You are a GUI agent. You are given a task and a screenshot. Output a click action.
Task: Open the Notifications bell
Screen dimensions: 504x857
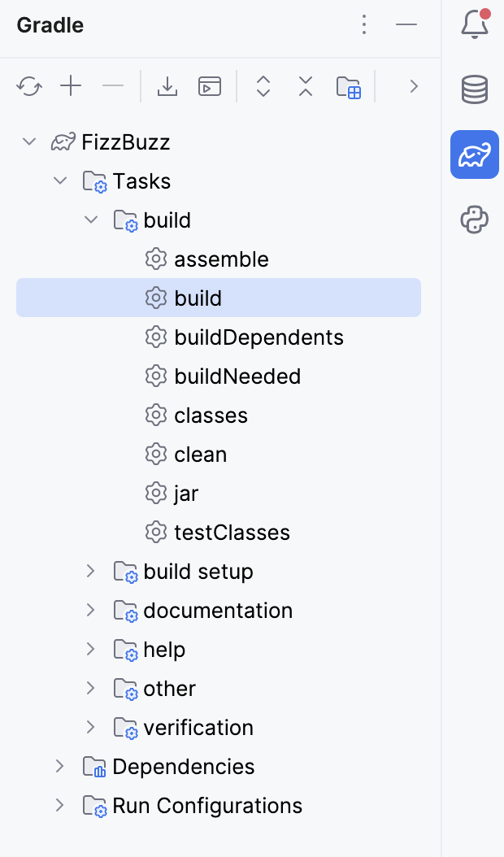click(x=475, y=25)
